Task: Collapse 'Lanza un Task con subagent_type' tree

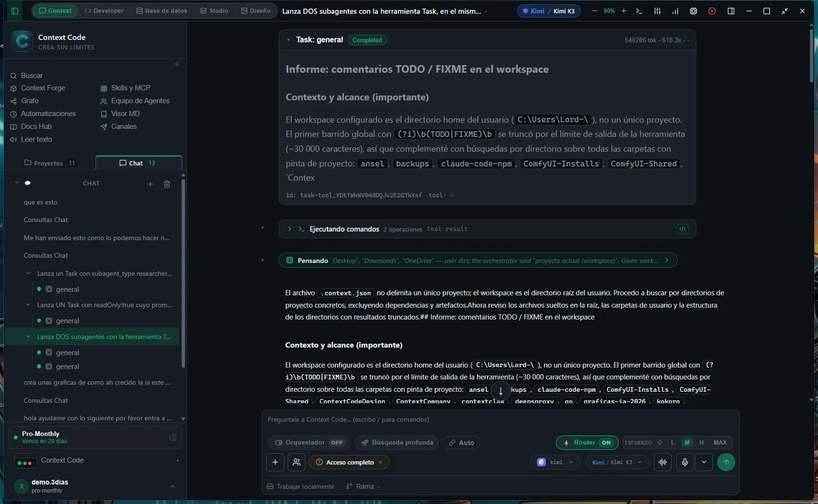Action: [x=28, y=273]
